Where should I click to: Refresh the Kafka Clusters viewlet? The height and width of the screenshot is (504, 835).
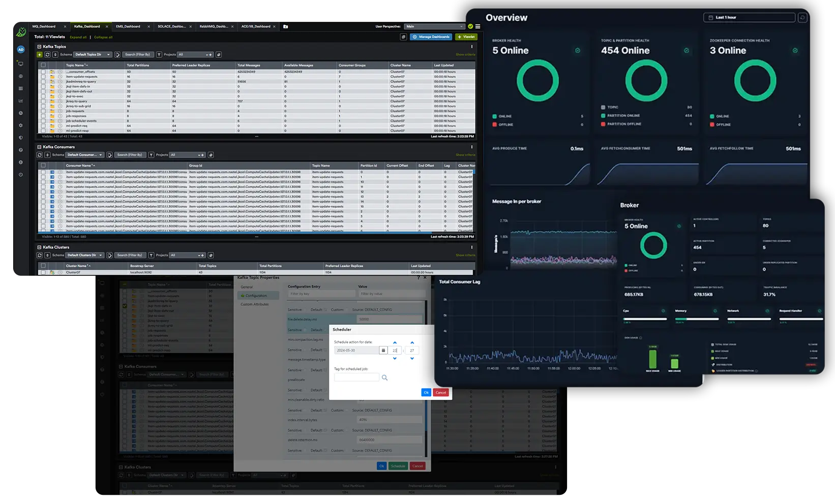40,255
